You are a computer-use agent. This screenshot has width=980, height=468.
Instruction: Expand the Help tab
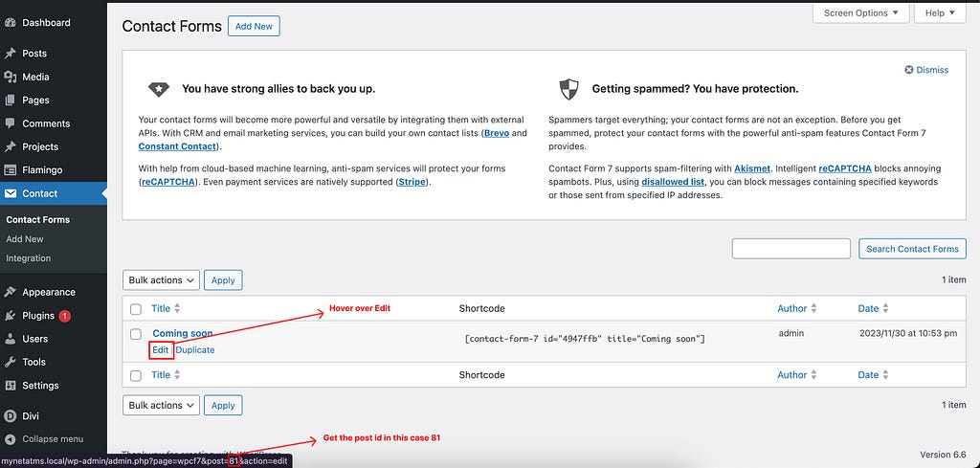click(940, 12)
